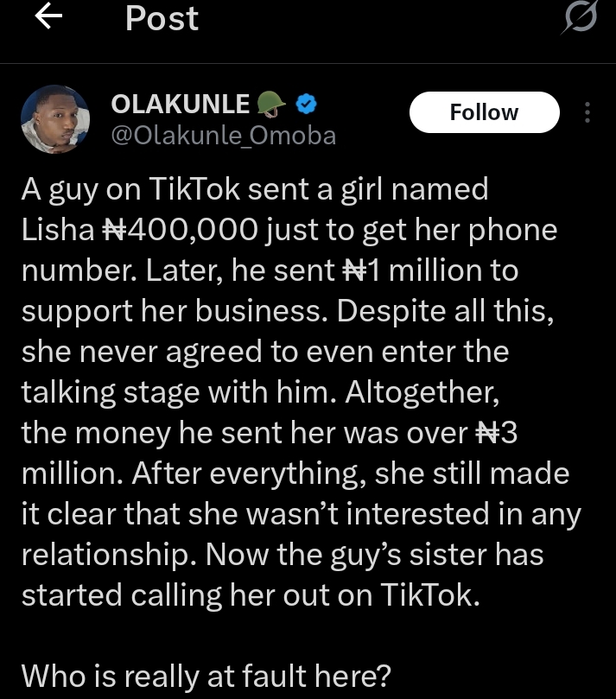
Task: Click the word TikTok in the first line
Action: coord(194,190)
